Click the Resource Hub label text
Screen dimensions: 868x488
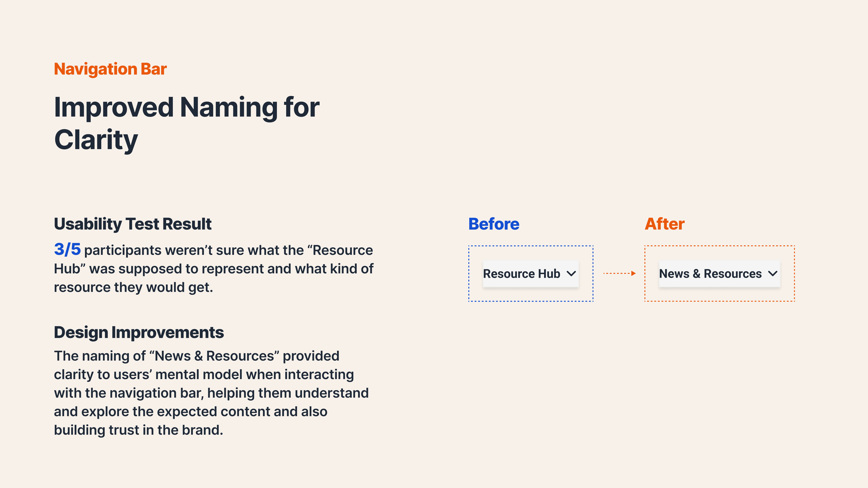[521, 273]
